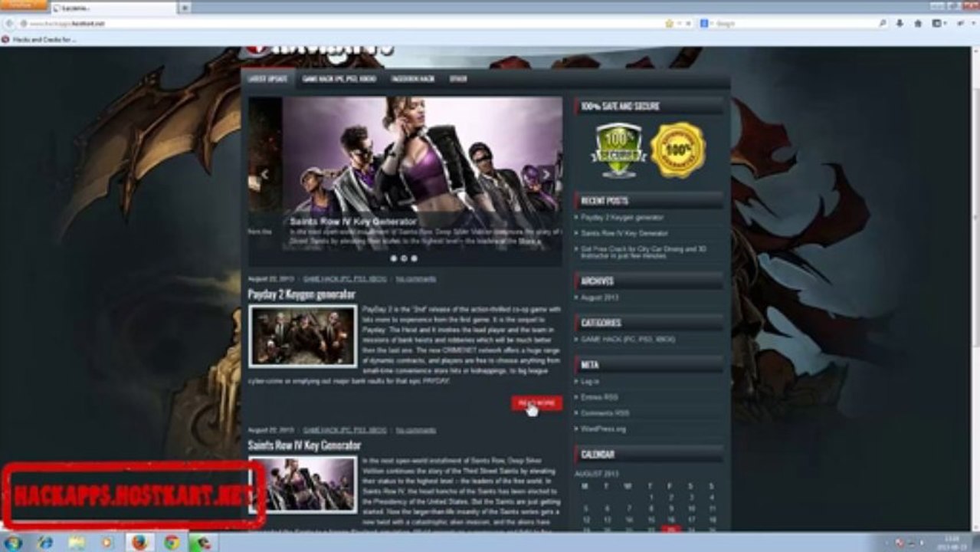Open Payday 2 post's GAME HACK category link
Screen dimensions: 980x552
[x=345, y=279]
